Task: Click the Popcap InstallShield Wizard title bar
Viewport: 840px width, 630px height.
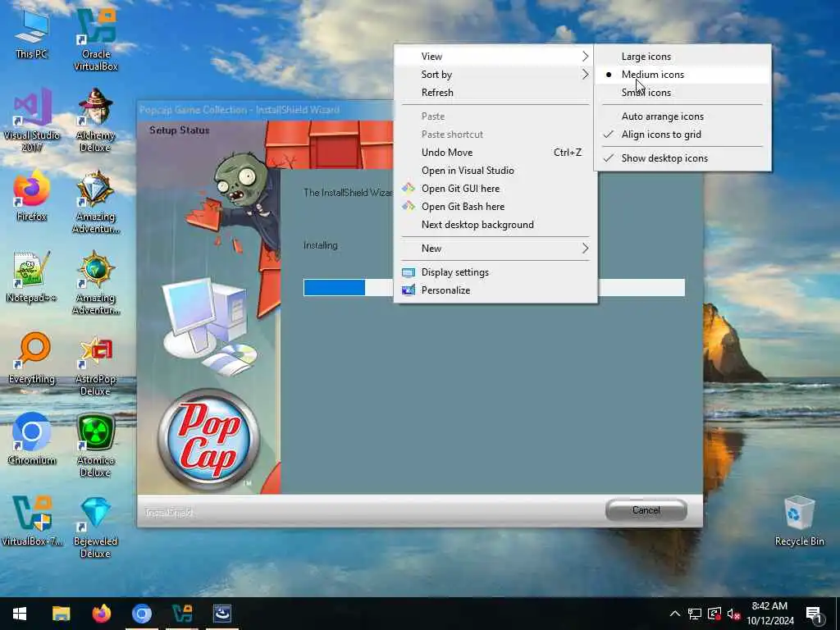Action: pos(265,111)
